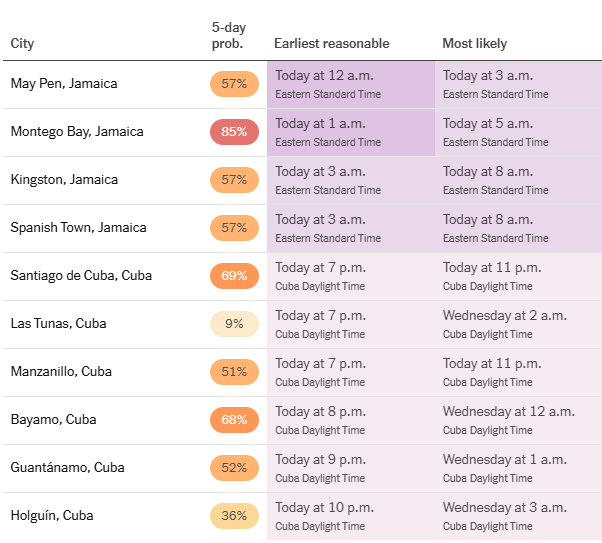Select Santiago de Cuba, Cuba entry
602x543 pixels.
tap(80, 276)
